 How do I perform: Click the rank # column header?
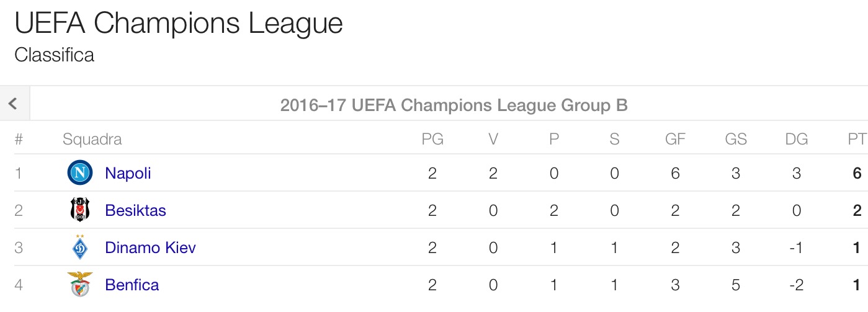[19, 140]
